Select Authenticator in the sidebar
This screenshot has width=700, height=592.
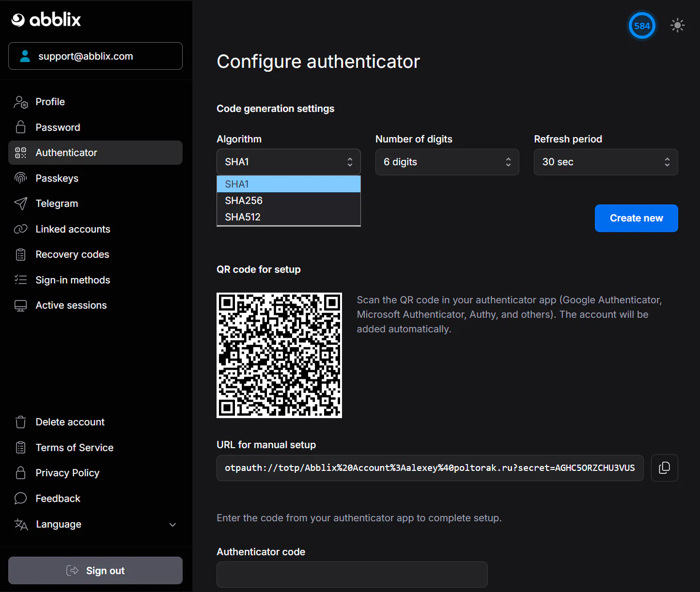[95, 153]
